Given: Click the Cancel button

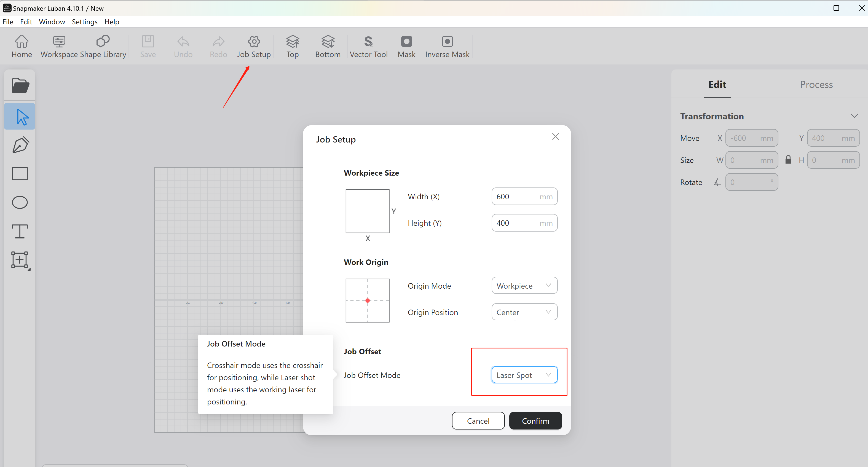Looking at the screenshot, I should coord(478,421).
